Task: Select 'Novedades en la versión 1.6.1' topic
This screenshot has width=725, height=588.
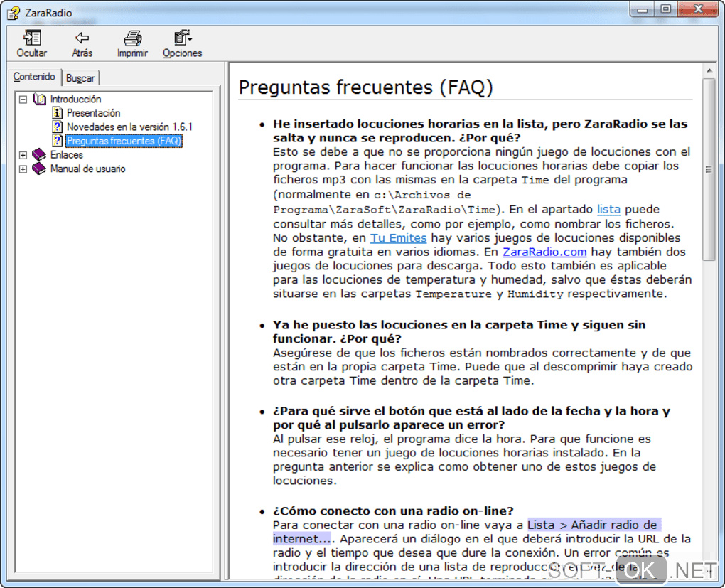Action: tap(129, 127)
